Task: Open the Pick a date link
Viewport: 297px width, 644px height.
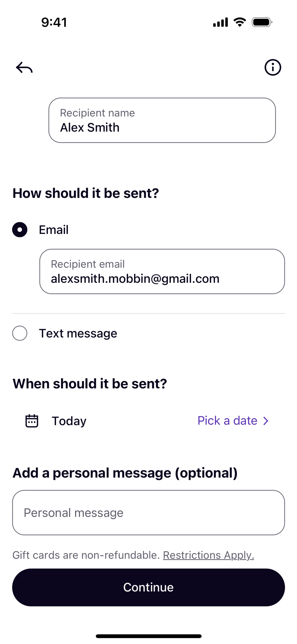Action: pos(227,421)
